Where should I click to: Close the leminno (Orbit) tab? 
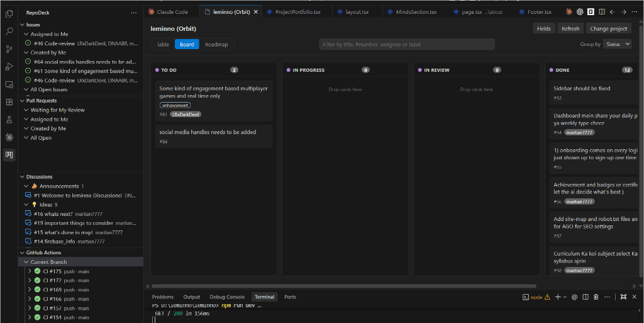(x=256, y=12)
